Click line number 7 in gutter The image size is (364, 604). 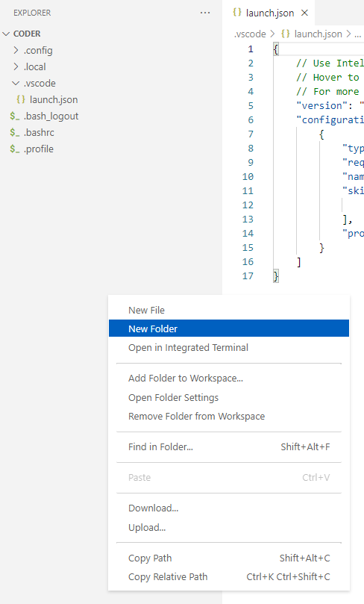coord(251,134)
